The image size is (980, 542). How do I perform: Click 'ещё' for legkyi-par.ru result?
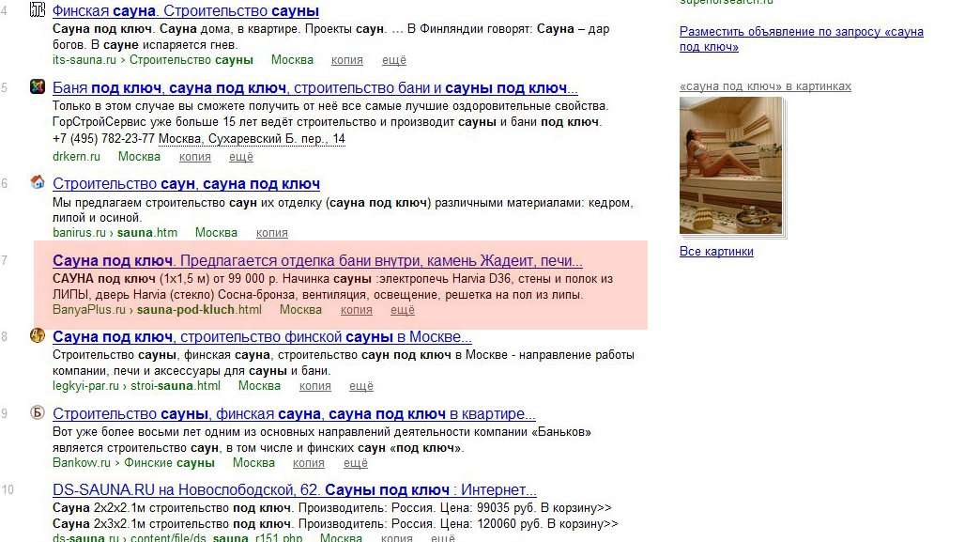(361, 386)
